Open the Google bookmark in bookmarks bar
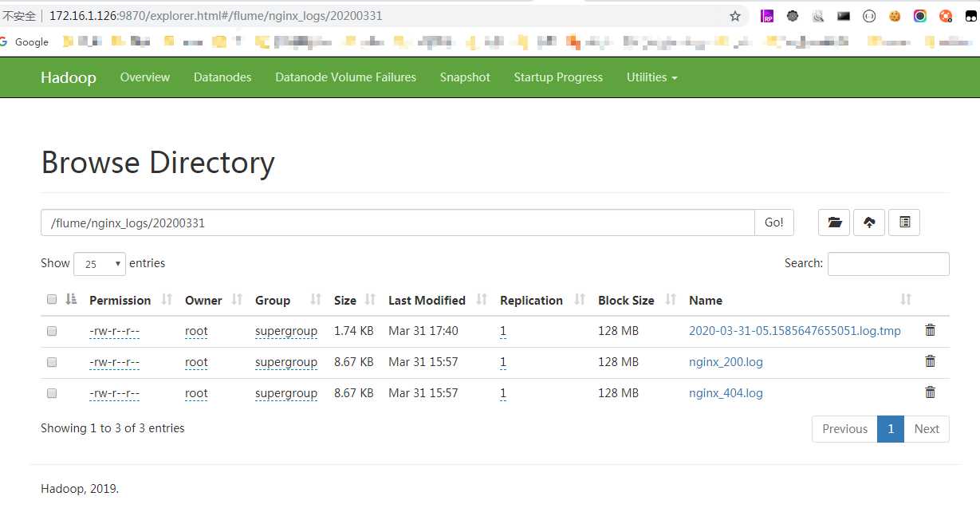This screenshot has height=516, width=980. [24, 42]
